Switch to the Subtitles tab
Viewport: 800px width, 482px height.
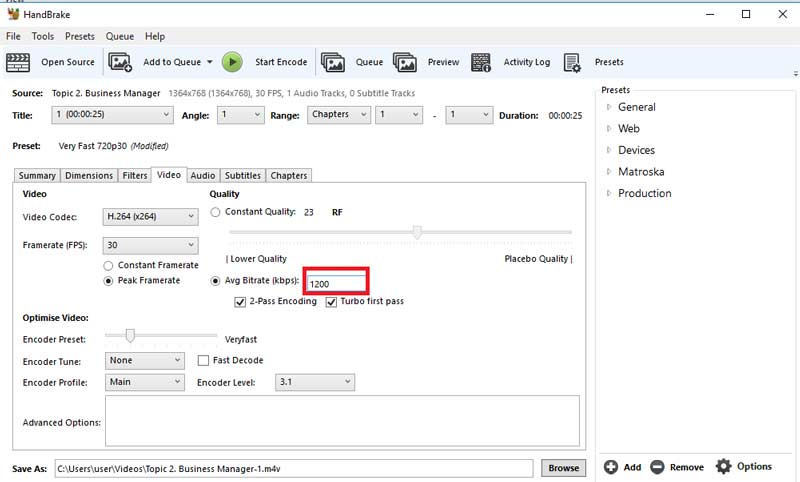pyautogui.click(x=243, y=175)
